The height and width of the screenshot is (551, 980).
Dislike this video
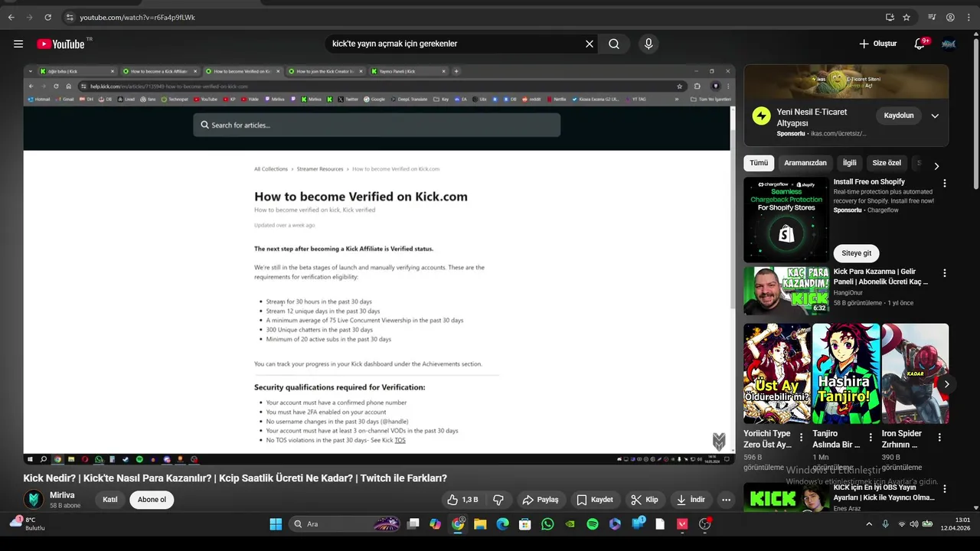coord(498,500)
